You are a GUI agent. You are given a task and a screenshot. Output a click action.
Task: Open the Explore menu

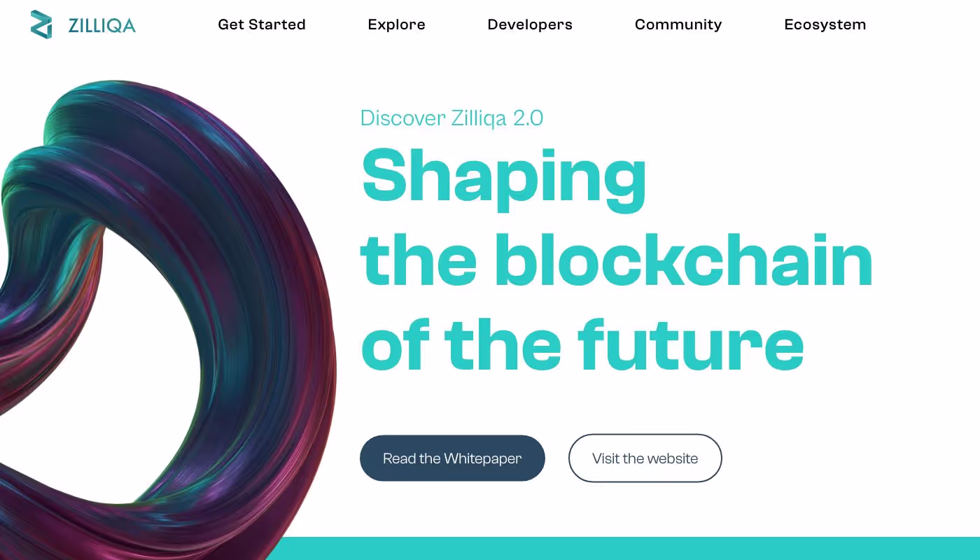tap(396, 24)
